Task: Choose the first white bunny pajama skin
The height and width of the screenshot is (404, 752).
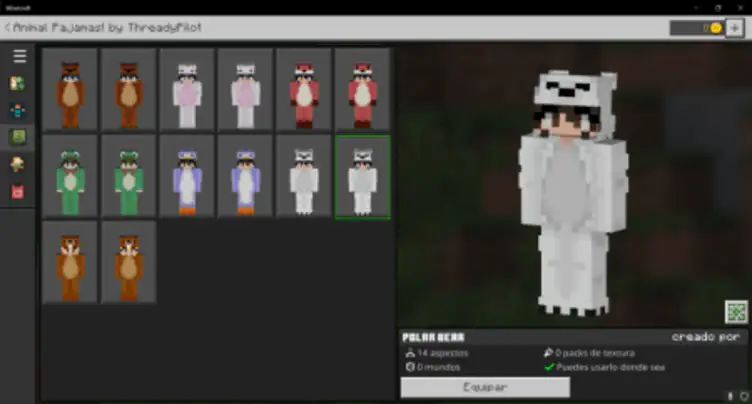Action: (x=187, y=90)
